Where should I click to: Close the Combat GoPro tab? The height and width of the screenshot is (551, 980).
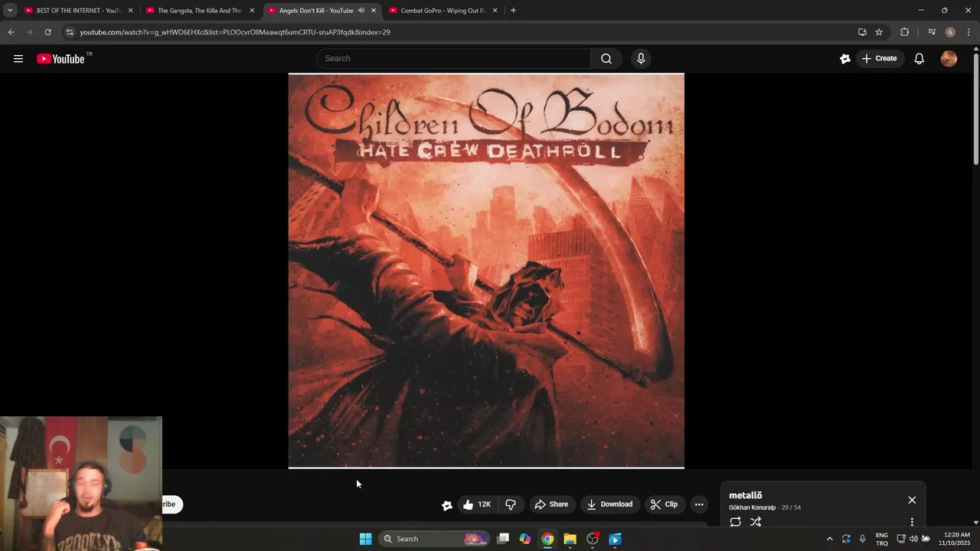pos(495,11)
